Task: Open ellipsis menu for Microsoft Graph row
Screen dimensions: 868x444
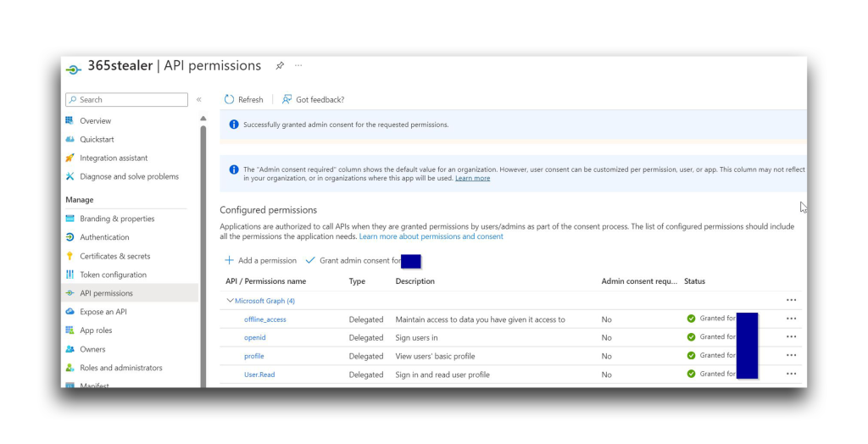Action: (791, 300)
